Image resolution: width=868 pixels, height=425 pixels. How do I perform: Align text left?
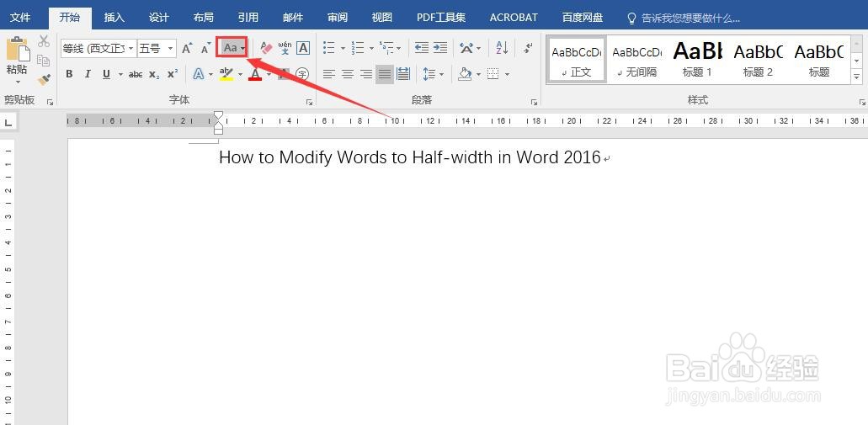(329, 74)
